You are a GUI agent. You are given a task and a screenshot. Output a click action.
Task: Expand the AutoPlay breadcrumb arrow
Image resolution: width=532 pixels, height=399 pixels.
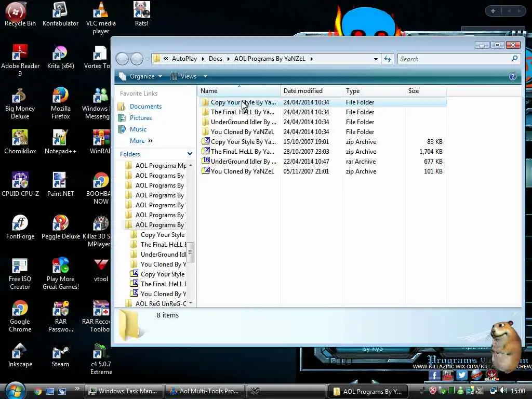click(x=203, y=59)
